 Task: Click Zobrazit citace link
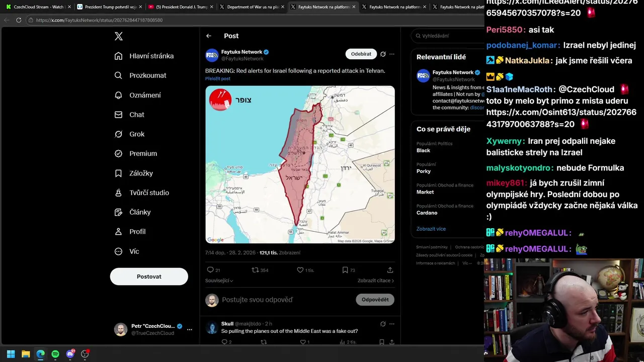(x=376, y=281)
